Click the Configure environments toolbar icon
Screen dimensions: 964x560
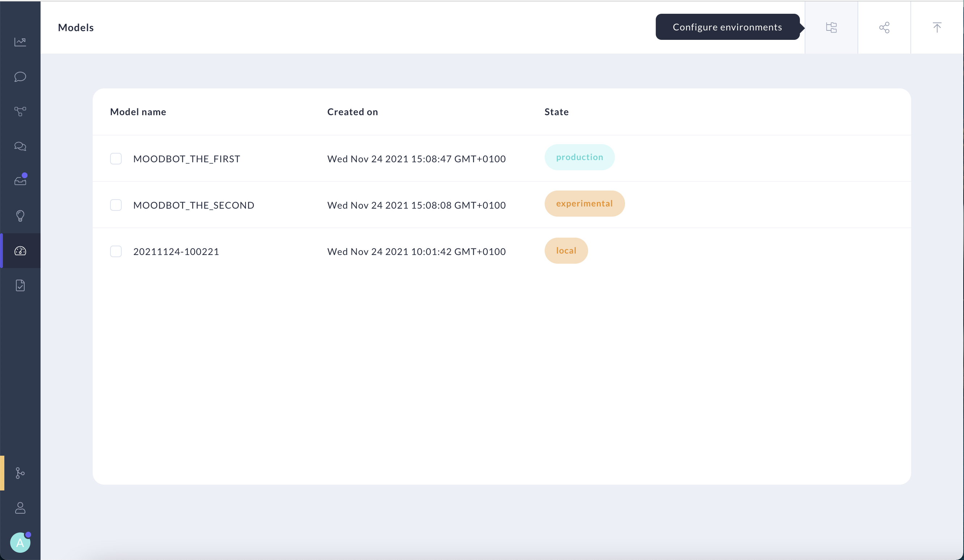[x=831, y=28]
